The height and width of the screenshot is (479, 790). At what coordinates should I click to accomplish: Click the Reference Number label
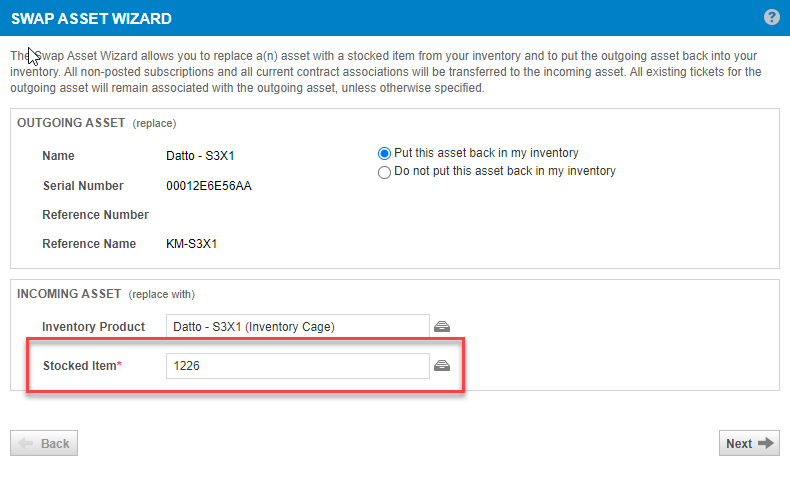tap(95, 215)
